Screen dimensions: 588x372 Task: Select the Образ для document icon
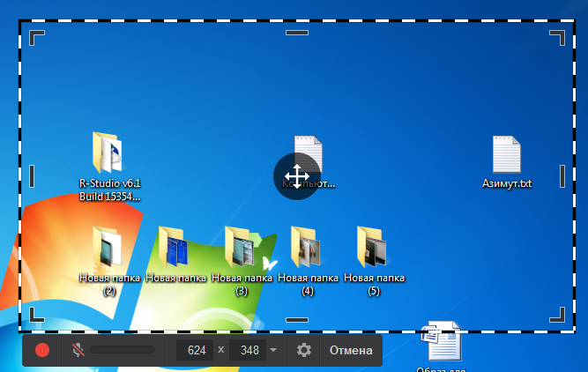(442, 341)
